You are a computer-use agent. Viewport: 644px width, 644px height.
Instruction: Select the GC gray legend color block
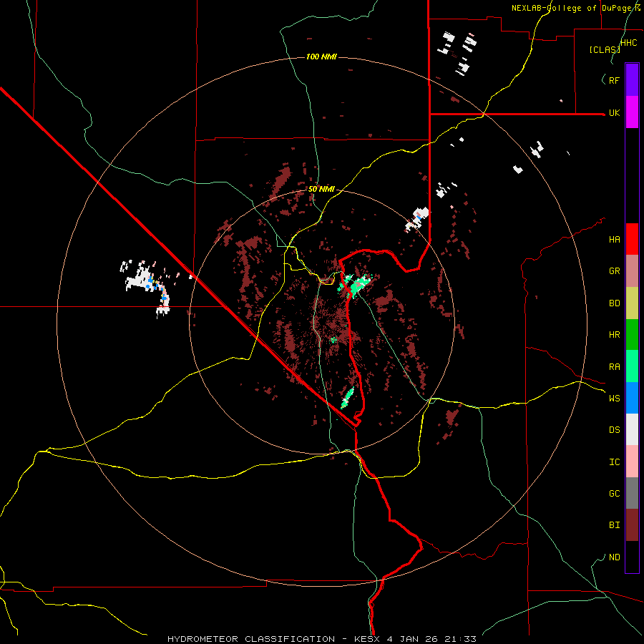632,493
